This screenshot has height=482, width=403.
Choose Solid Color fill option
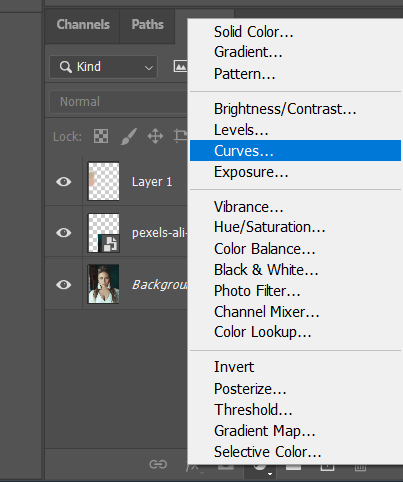pos(254,32)
